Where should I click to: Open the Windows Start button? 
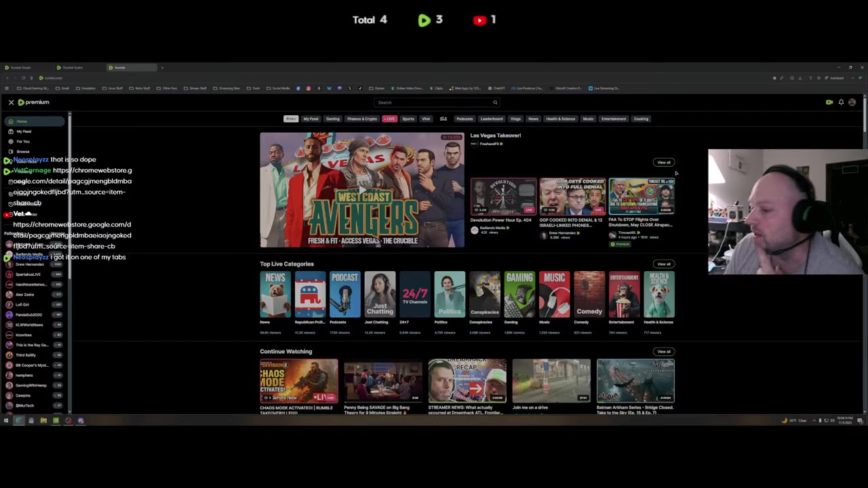tap(6, 421)
